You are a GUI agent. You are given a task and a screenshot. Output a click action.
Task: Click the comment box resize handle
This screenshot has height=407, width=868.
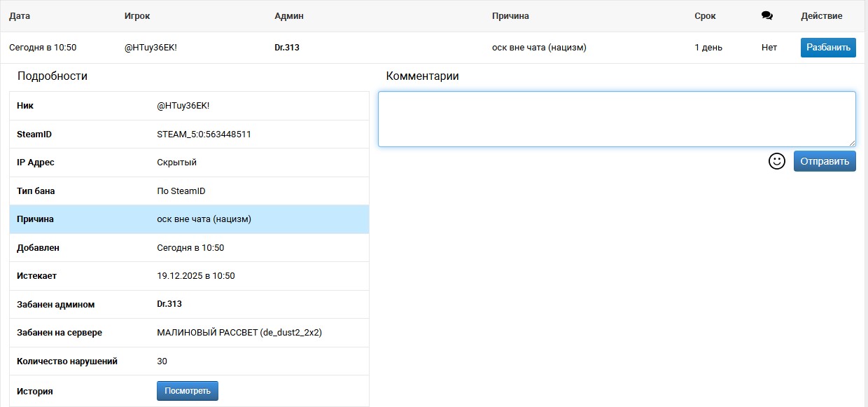[x=851, y=142]
